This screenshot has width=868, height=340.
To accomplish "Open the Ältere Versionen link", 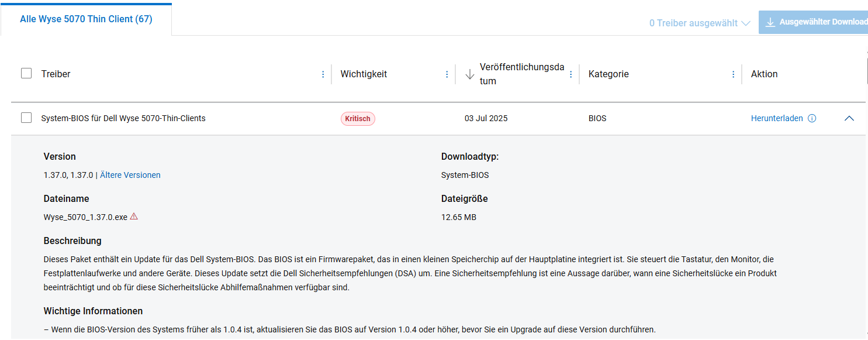I will (130, 175).
